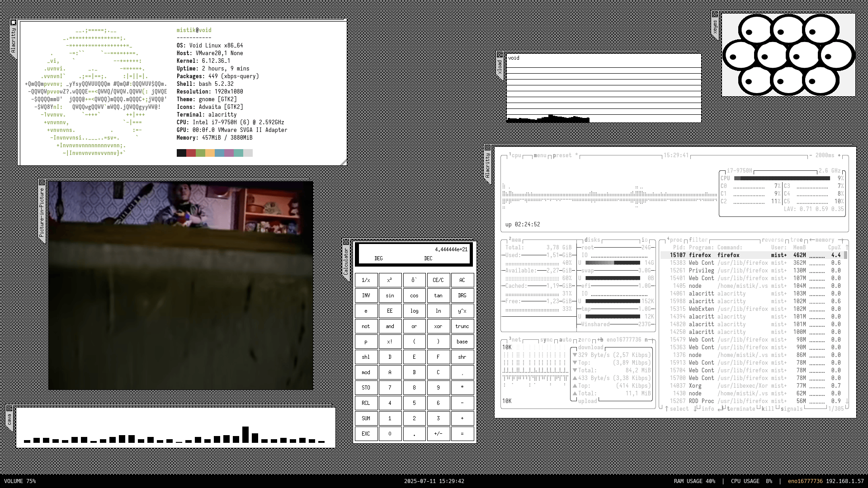Click the plus sign next to 2000ms
Screen dimensions: 868x488
(839, 155)
